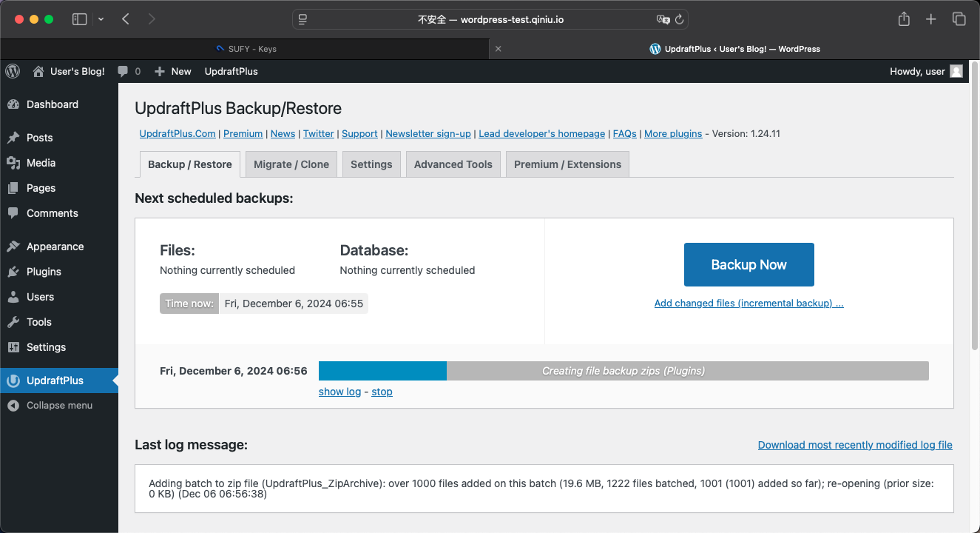Click the page reader icon in address bar
This screenshot has height=533, width=980.
303,19
